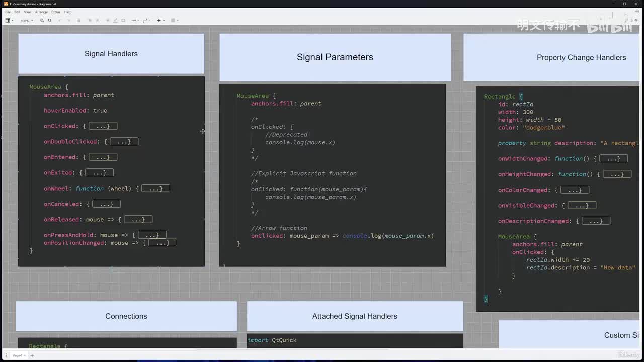Click the 'color: "dodgerblue"' code line
Image resolution: width=644 pixels, height=362 pixels.
point(531,128)
